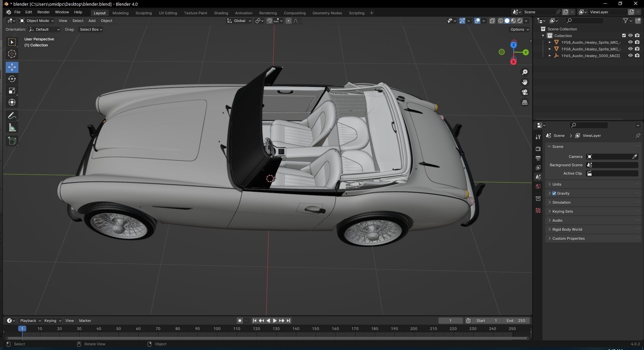The width and height of the screenshot is (644, 350).
Task: Open the Collection properties tab
Action: (538, 198)
